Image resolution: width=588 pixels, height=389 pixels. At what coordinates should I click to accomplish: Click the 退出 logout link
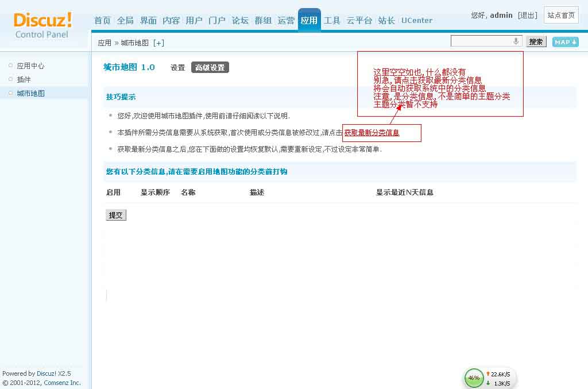click(528, 16)
